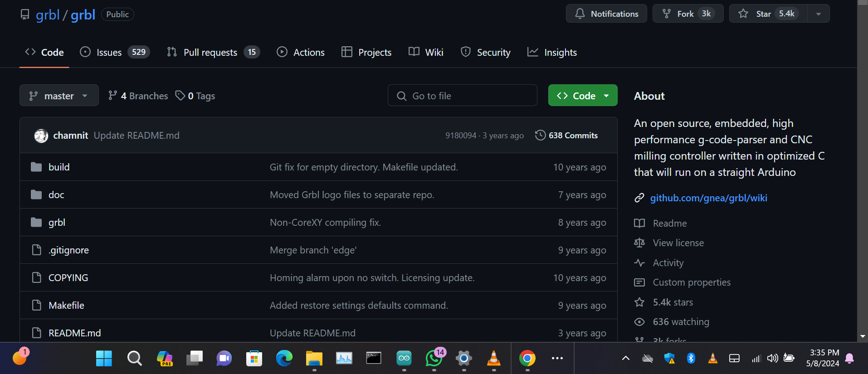Click the Notifications bell button
This screenshot has width=868, height=374.
(606, 14)
